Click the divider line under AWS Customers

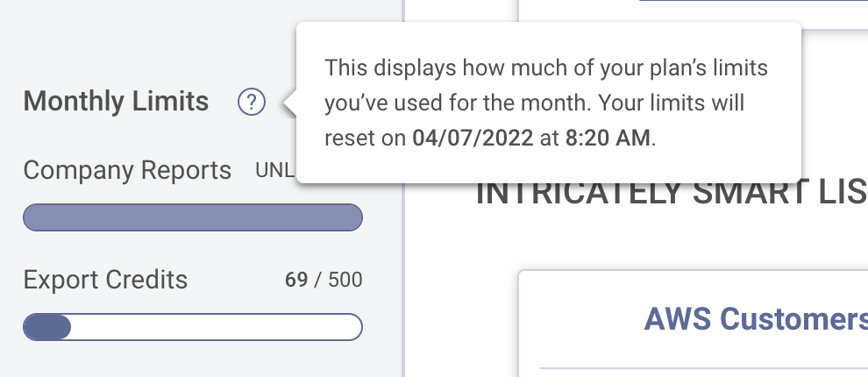(701, 368)
